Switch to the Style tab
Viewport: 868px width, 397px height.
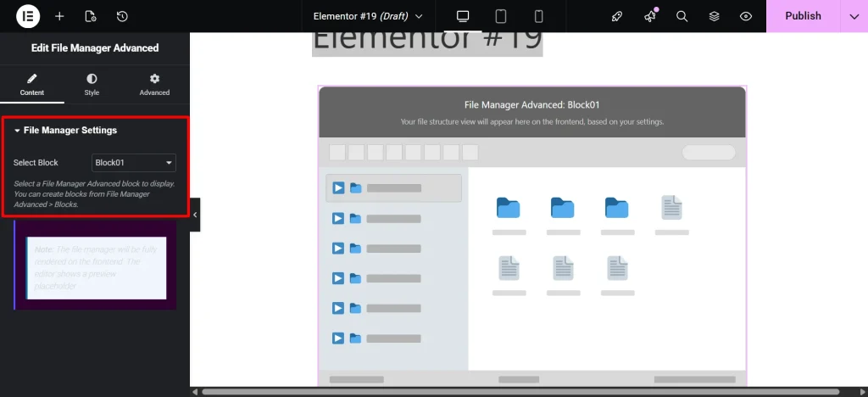coord(92,85)
